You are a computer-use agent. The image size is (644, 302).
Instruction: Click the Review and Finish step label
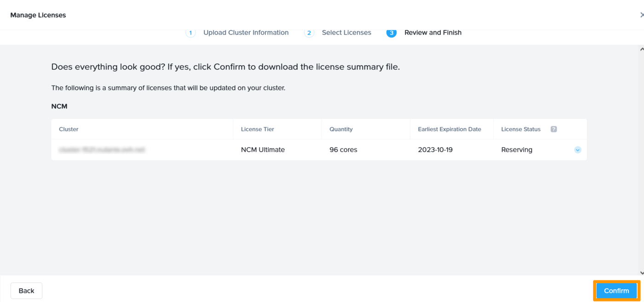[x=432, y=33]
